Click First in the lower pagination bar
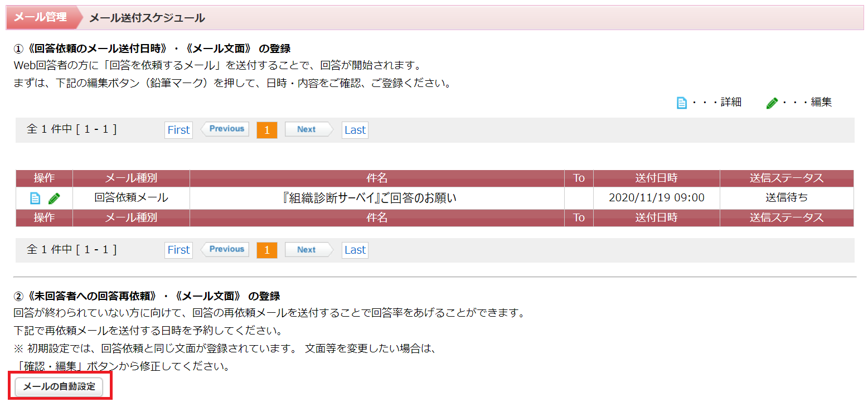The height and width of the screenshot is (402, 868). [x=178, y=250]
